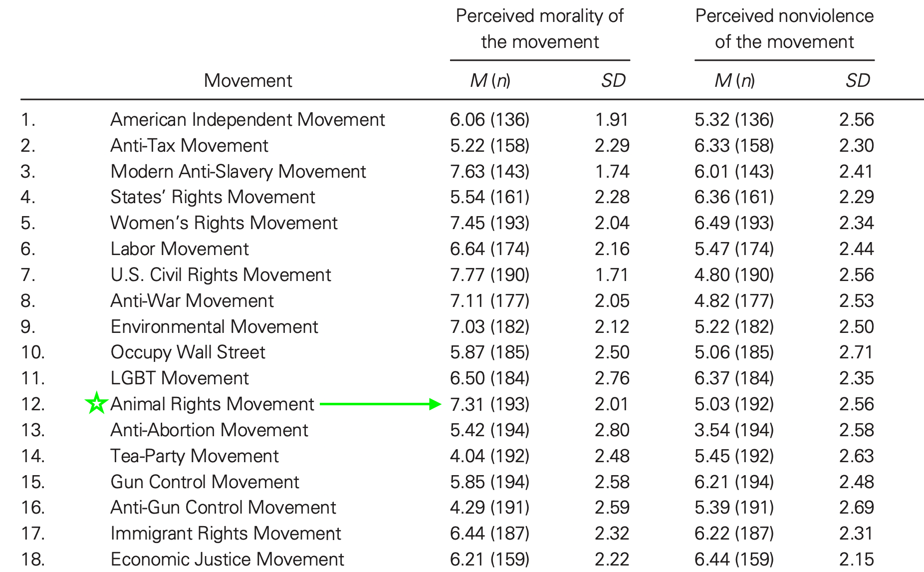
Task: Select the American Independent Movement text
Action: click(x=247, y=120)
